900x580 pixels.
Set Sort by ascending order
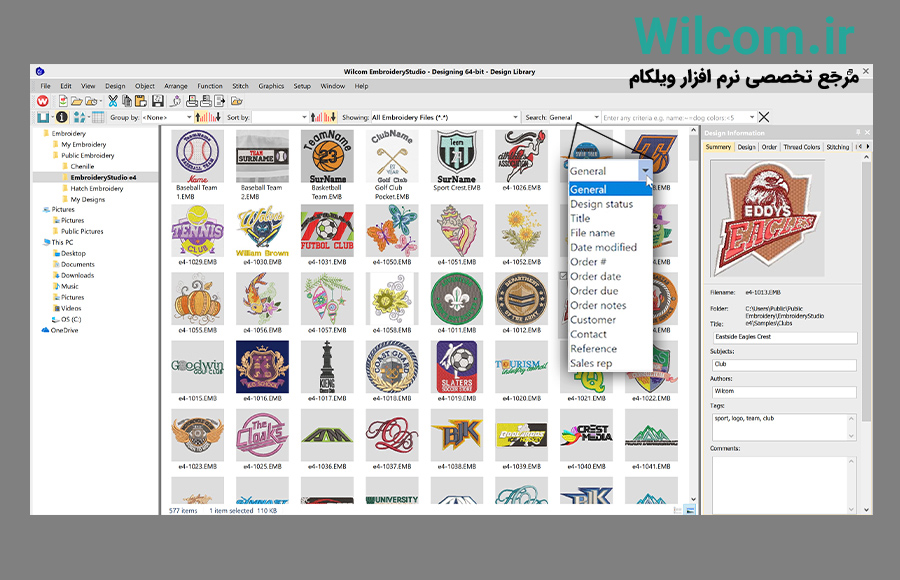click(x=316, y=117)
